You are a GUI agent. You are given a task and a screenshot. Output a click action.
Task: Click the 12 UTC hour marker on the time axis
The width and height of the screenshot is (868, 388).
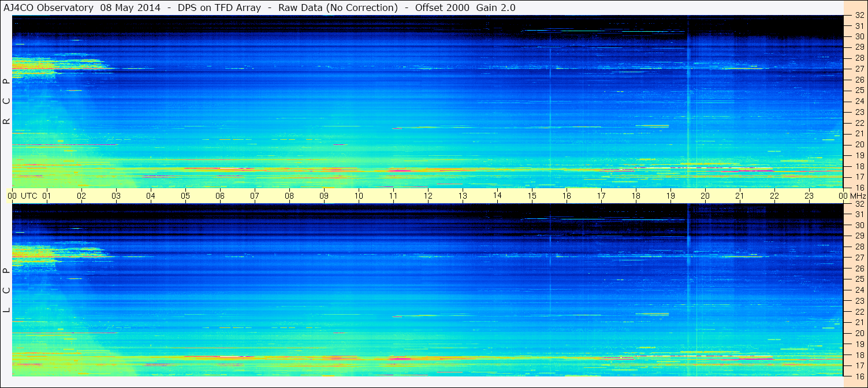(428, 196)
